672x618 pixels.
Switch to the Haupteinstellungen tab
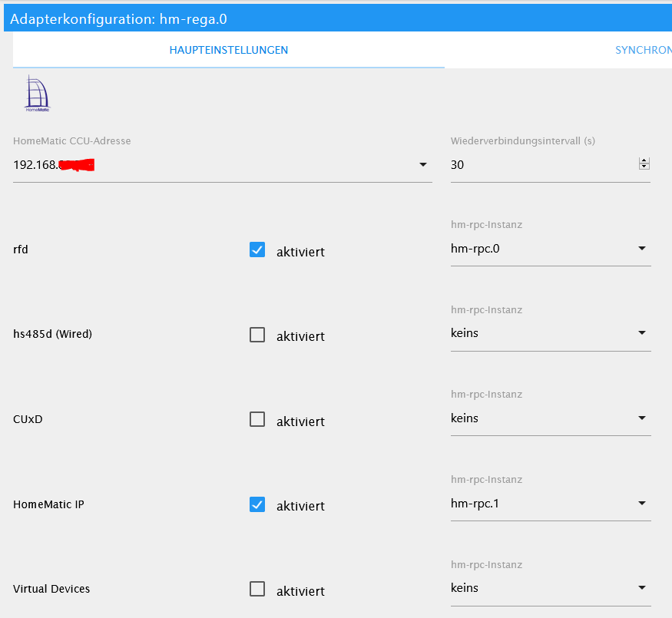coord(229,51)
